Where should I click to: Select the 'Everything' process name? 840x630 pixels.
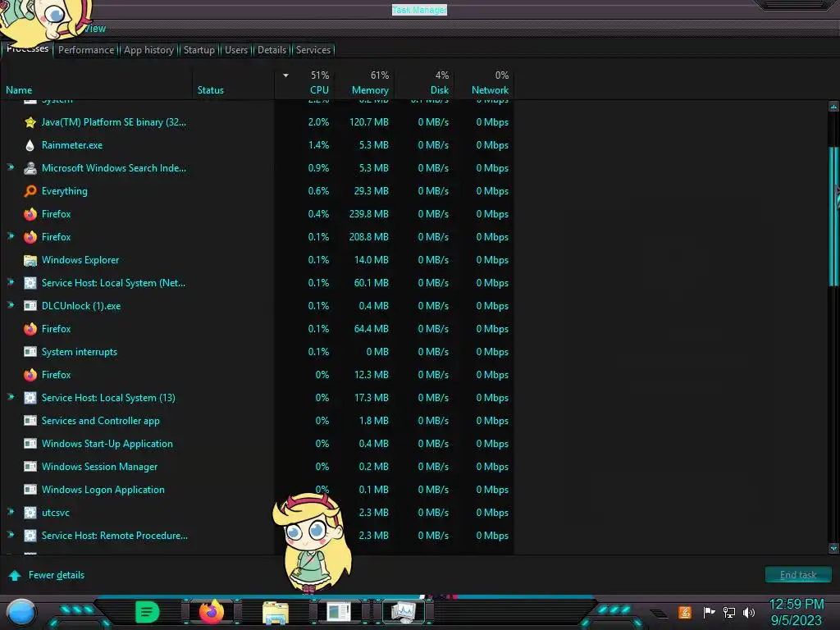pyautogui.click(x=64, y=191)
